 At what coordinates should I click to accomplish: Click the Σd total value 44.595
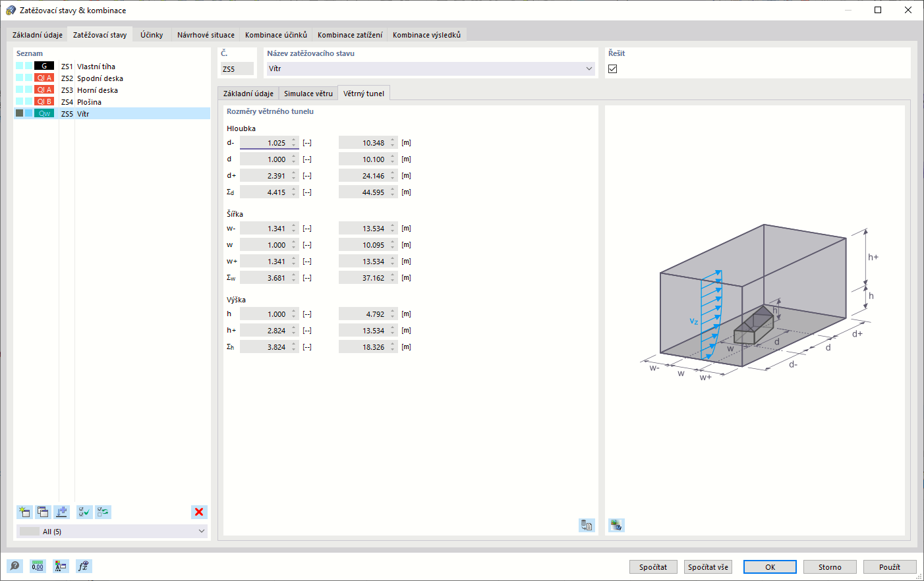coord(368,192)
